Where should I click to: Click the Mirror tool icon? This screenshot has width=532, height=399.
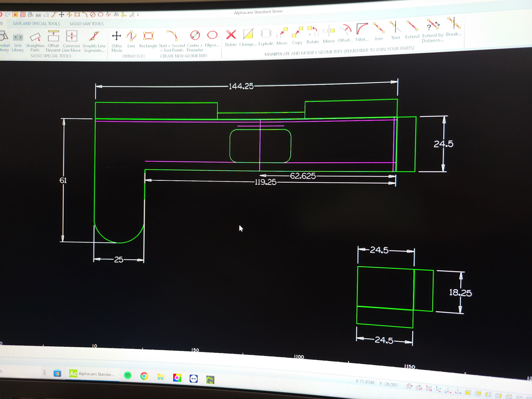(x=329, y=31)
